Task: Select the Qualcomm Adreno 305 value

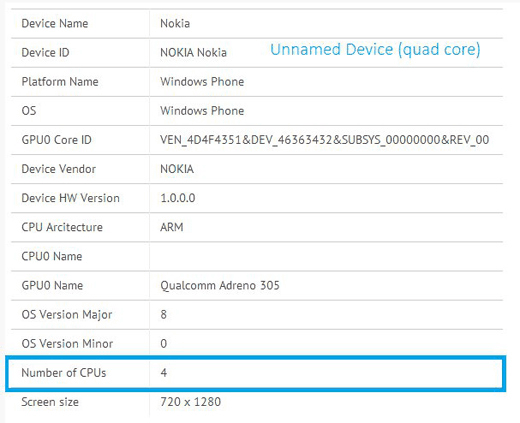Action: pyautogui.click(x=220, y=285)
